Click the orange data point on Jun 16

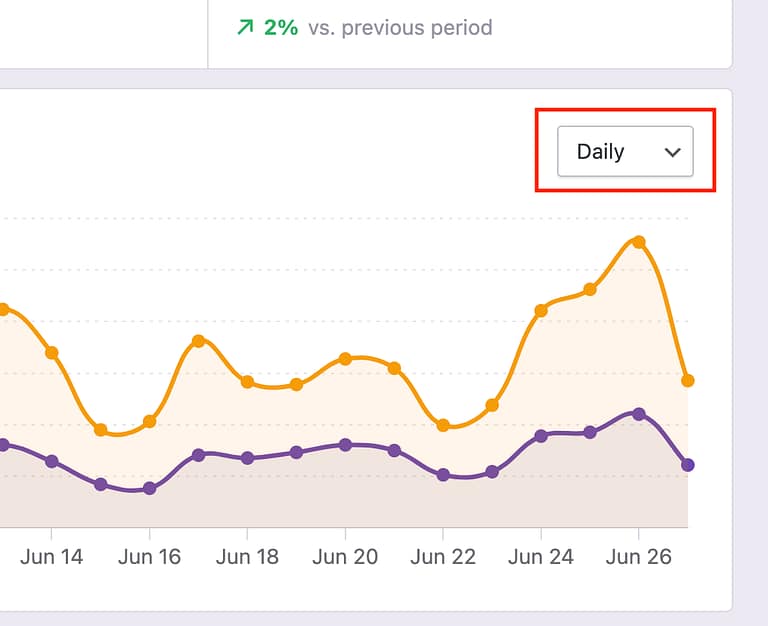(x=150, y=421)
